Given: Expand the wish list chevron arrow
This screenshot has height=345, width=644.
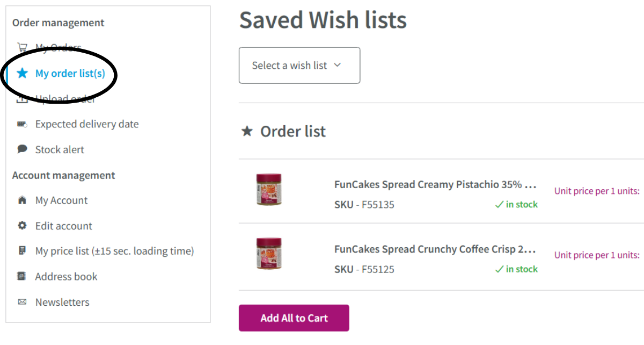Looking at the screenshot, I should (338, 65).
